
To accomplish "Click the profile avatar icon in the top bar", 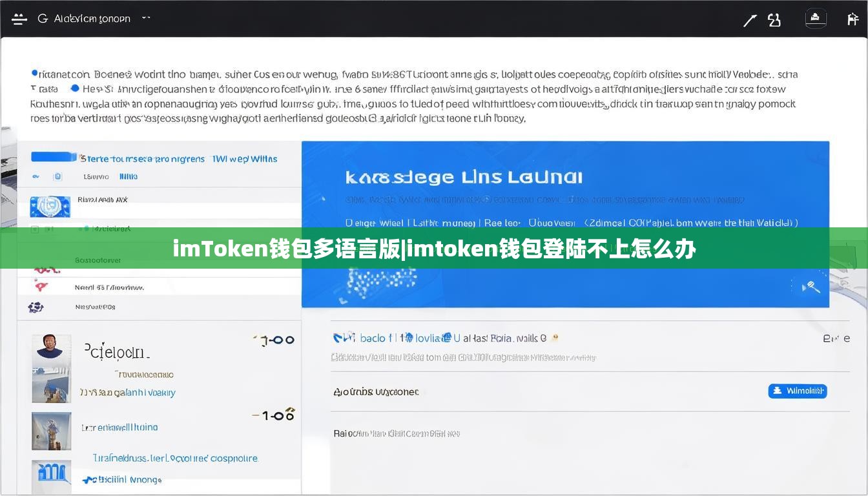I will click(816, 18).
